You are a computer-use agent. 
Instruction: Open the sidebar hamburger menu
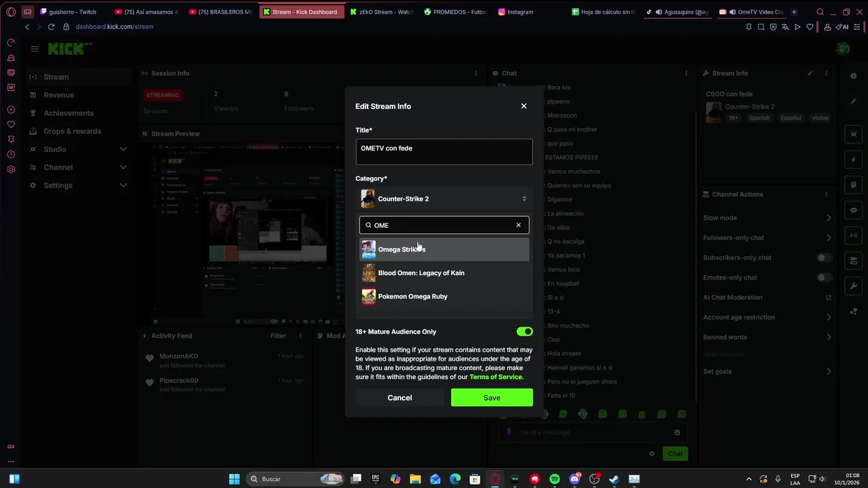click(35, 49)
